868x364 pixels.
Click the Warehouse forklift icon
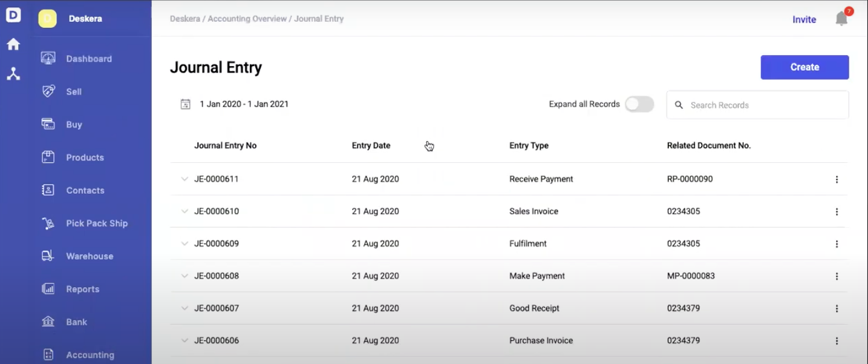(x=48, y=256)
